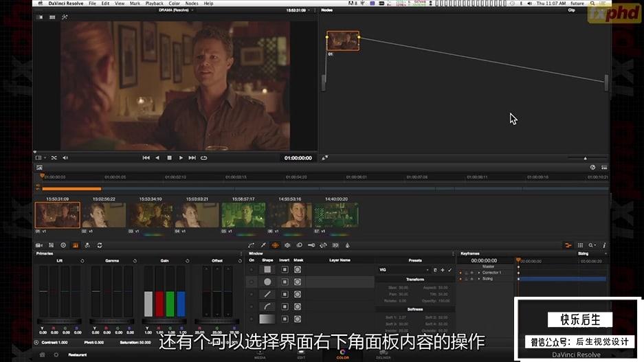Switch to the EDIT page
The width and height of the screenshot is (644, 362).
[x=301, y=355]
